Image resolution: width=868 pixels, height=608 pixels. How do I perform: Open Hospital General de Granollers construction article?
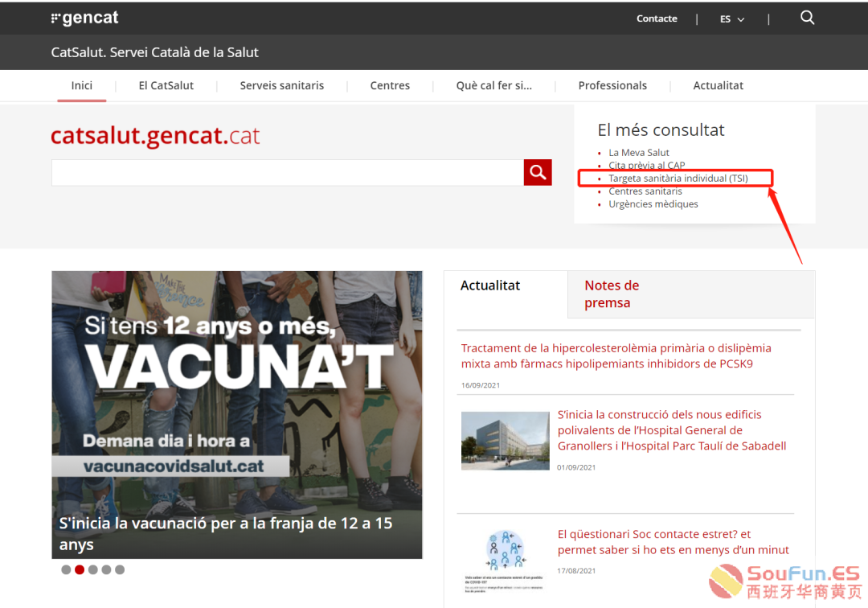point(671,430)
